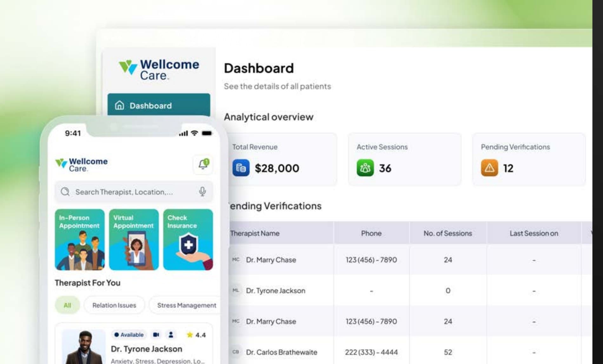Click the 9:41 time in status bar
603x364 pixels.
click(73, 133)
